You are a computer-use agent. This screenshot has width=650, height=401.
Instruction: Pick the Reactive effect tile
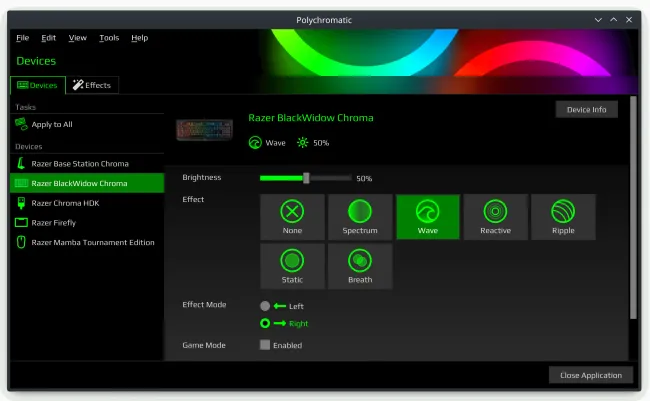[495, 217]
